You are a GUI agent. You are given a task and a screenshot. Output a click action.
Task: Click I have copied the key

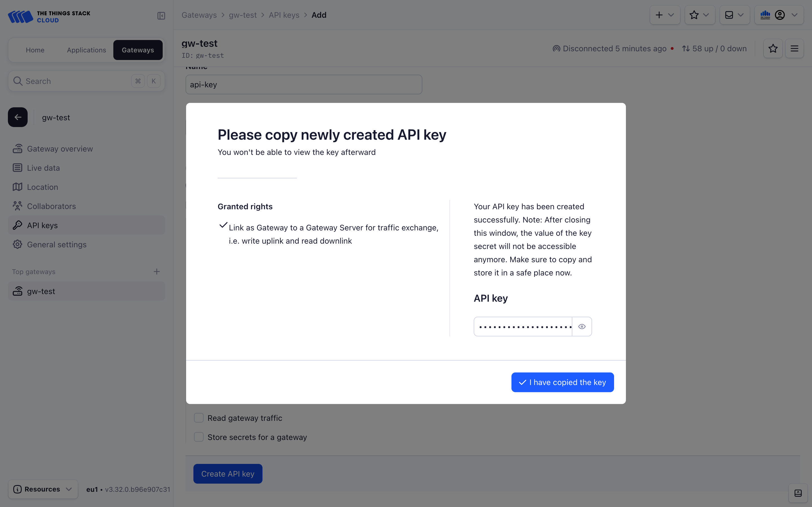(562, 382)
